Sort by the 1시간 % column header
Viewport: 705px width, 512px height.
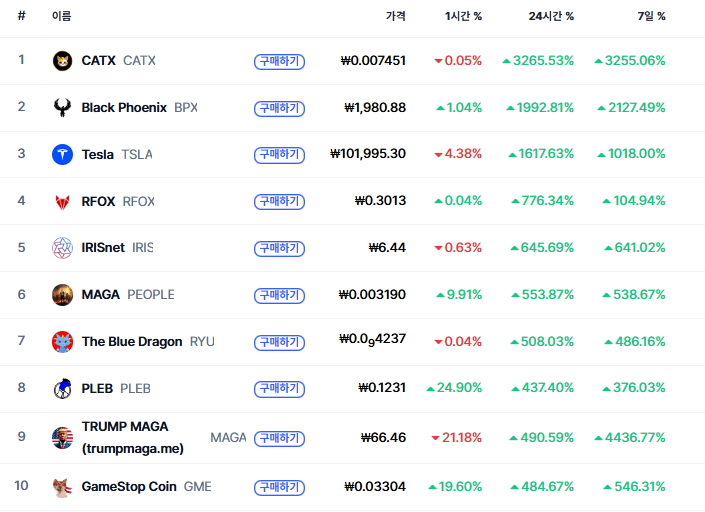click(464, 16)
